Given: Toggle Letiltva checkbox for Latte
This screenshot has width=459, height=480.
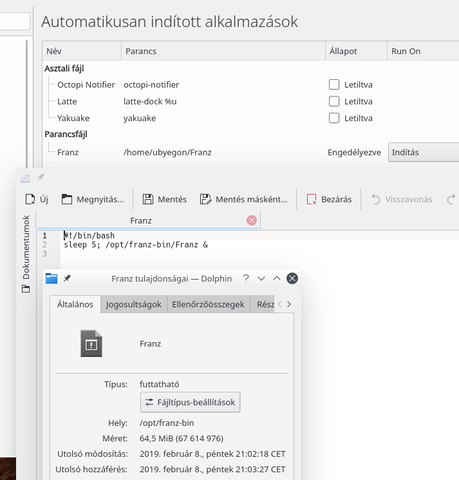Looking at the screenshot, I should coord(334,101).
